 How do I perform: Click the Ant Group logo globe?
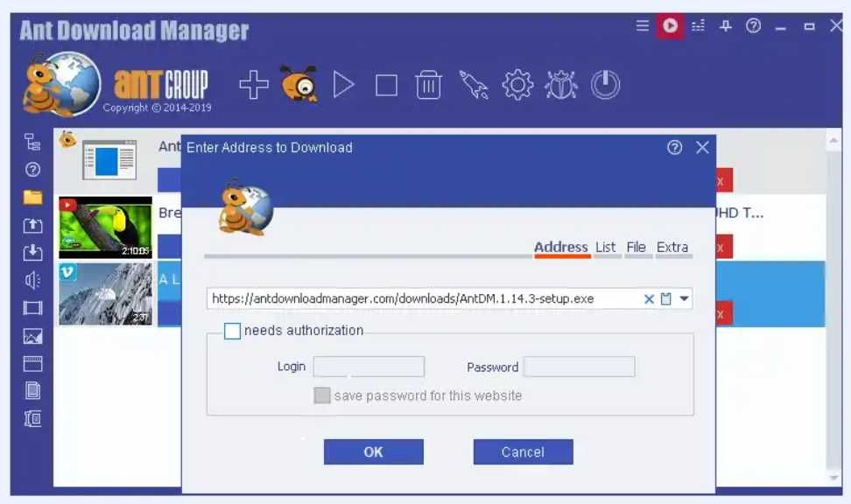pyautogui.click(x=62, y=84)
